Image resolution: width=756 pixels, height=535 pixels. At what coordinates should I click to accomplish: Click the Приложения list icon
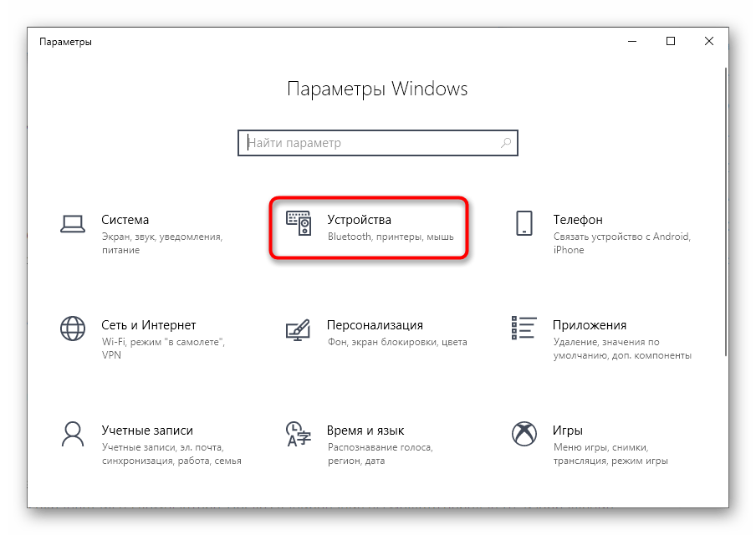click(x=524, y=328)
